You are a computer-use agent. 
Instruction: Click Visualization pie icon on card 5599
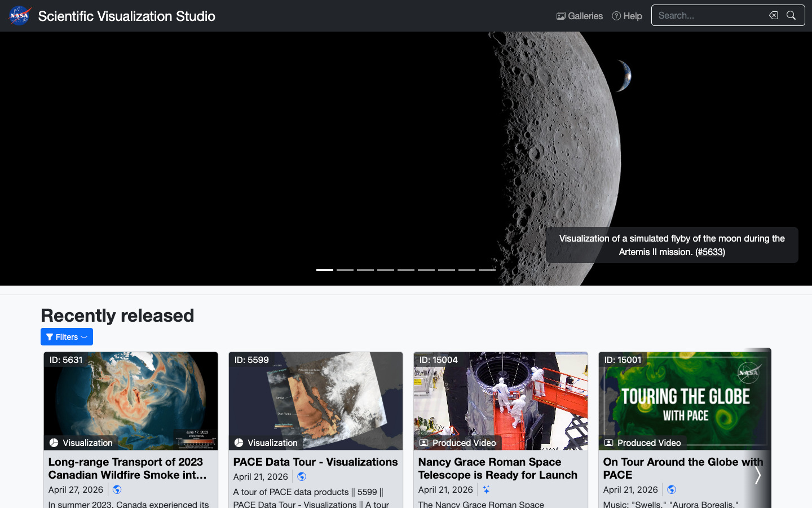click(x=239, y=443)
